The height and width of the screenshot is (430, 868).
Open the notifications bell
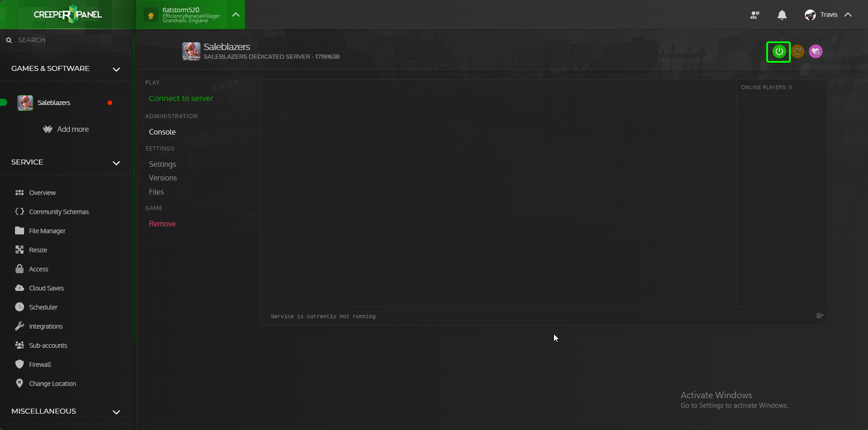782,15
